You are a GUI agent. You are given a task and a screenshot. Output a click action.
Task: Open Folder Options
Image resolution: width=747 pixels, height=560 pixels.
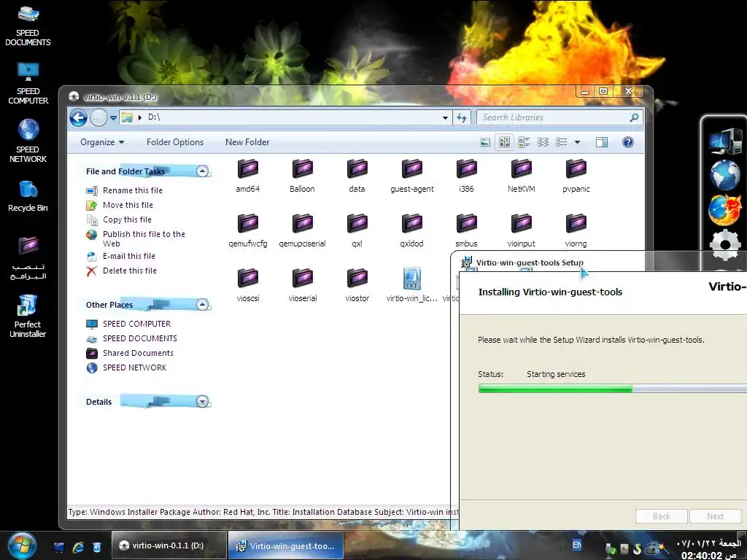(x=175, y=142)
